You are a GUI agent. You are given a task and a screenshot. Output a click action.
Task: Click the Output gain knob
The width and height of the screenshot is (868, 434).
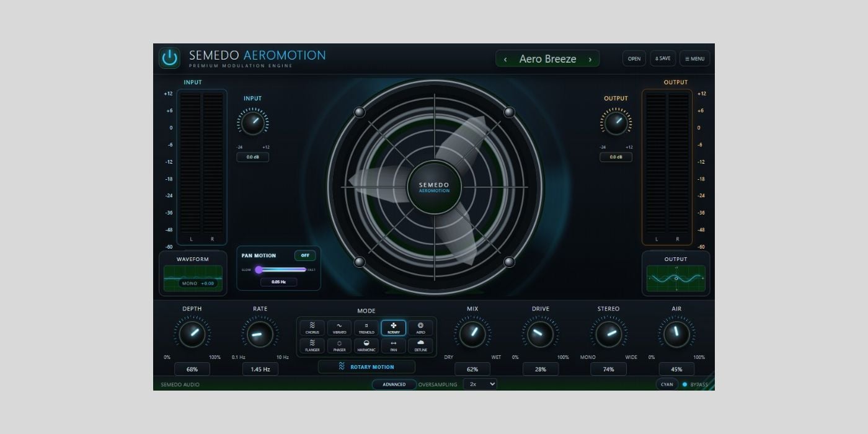click(616, 122)
